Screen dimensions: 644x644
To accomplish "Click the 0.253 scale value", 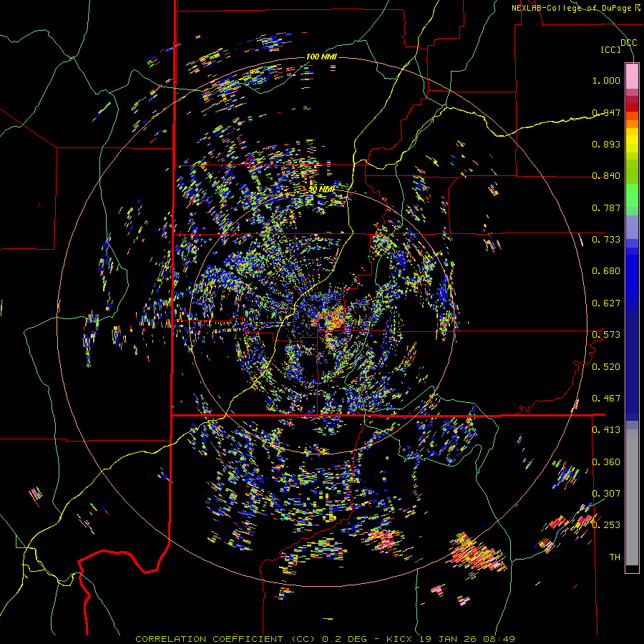I will pyautogui.click(x=606, y=525).
